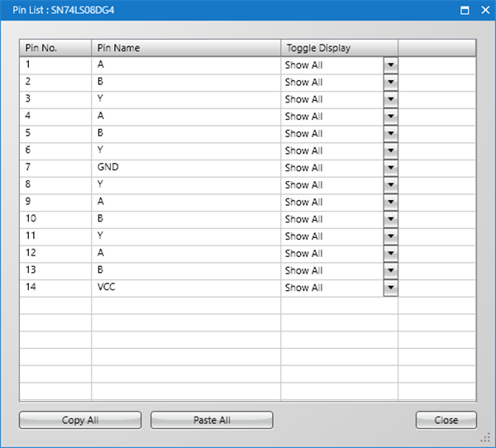Open Toggle Display dropdown for pin 8
This screenshot has height=448, width=496.
(x=391, y=185)
